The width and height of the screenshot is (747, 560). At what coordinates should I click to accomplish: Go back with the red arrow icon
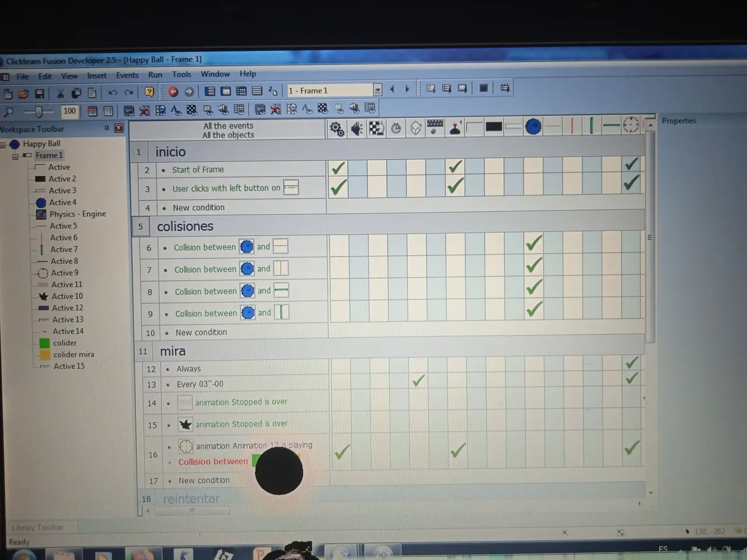pos(173,92)
